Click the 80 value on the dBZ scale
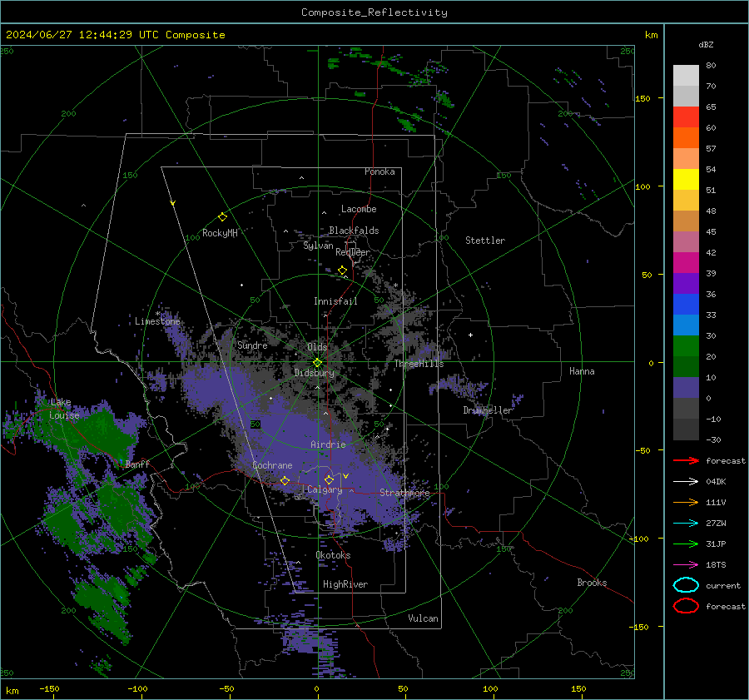Viewport: 749px width, 700px height. click(x=711, y=66)
